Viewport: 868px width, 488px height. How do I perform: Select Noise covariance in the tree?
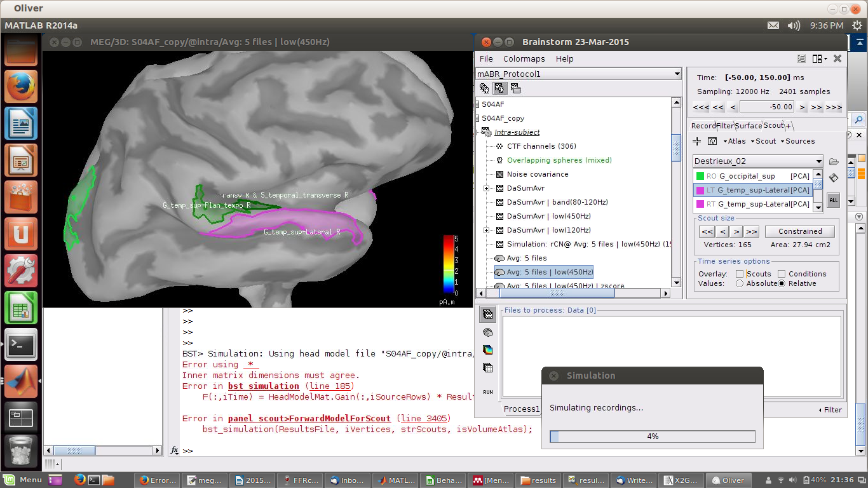click(538, 174)
